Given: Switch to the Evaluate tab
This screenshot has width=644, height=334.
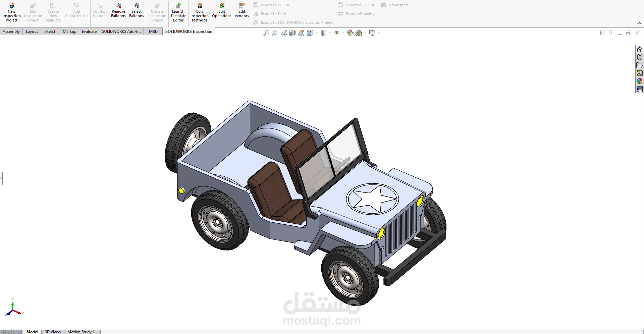Looking at the screenshot, I should click(x=89, y=31).
